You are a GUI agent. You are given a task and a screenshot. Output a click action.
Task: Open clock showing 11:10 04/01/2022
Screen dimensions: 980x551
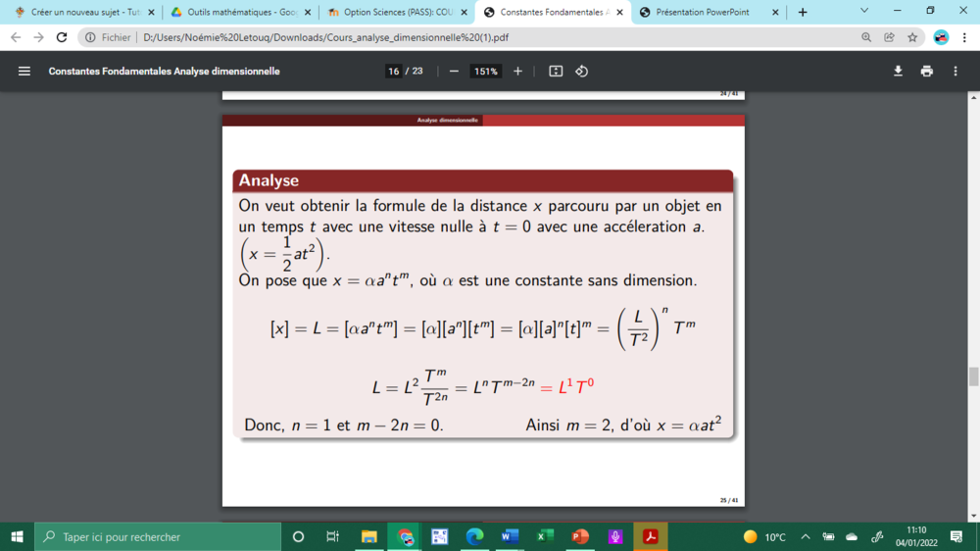(x=916, y=536)
